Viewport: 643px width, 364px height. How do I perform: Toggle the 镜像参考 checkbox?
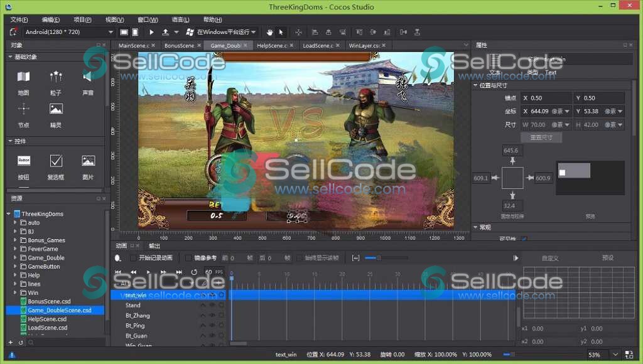tap(188, 258)
